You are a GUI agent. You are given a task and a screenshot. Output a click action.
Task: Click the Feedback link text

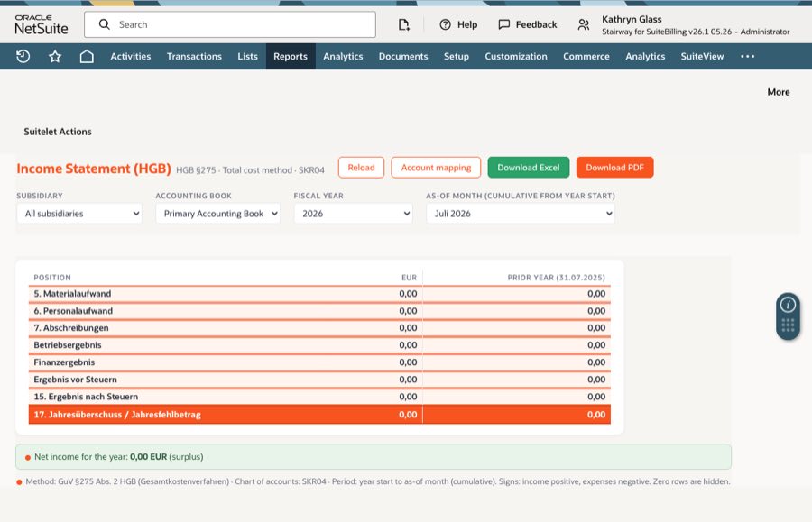coord(536,24)
